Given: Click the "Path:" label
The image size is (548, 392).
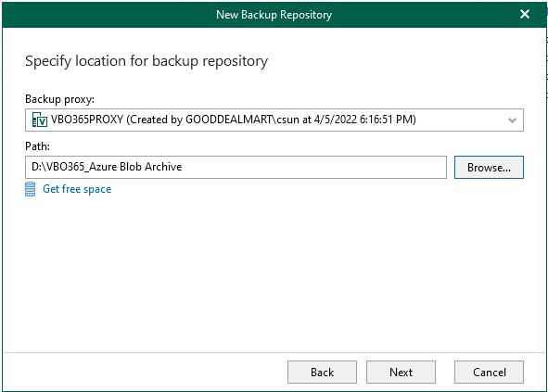Looking at the screenshot, I should (37, 146).
